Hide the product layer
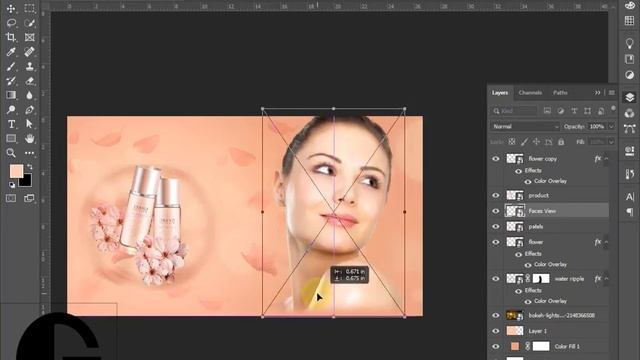This screenshot has width=640, height=360. [x=496, y=196]
